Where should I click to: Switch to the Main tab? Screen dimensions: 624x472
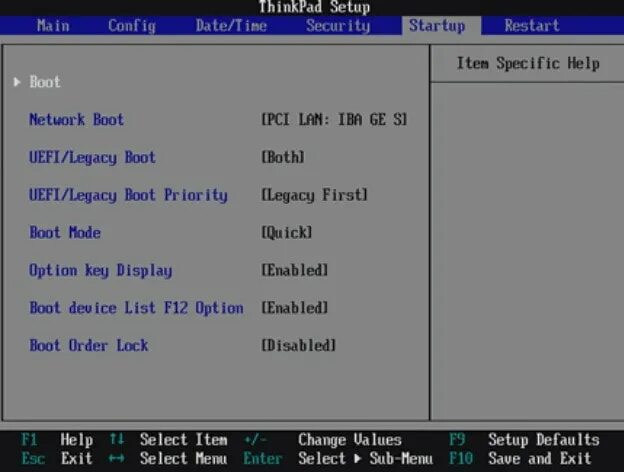pyautogui.click(x=53, y=26)
